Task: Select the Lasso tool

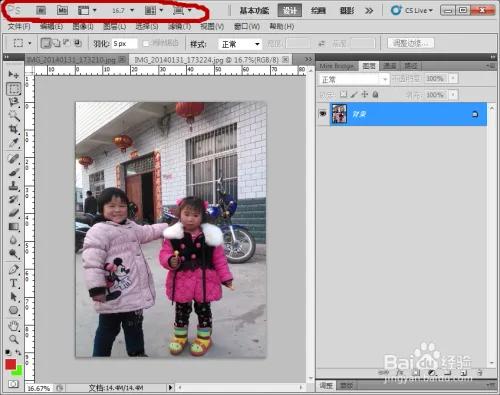Action: [13, 102]
